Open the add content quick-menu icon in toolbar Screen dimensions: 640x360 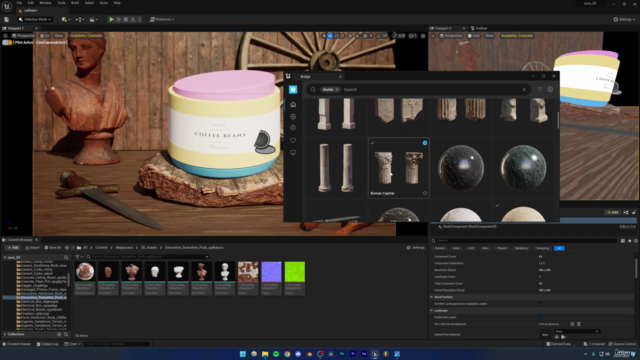65,19
